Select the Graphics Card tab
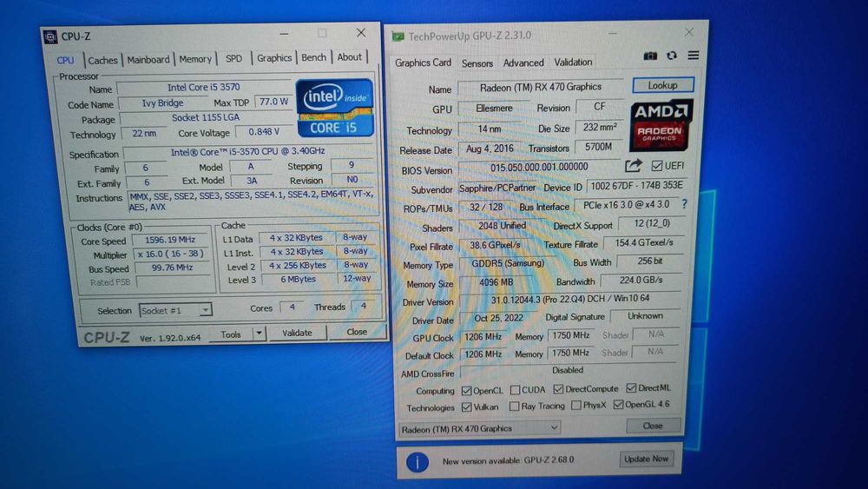868x489 pixels. [x=423, y=63]
